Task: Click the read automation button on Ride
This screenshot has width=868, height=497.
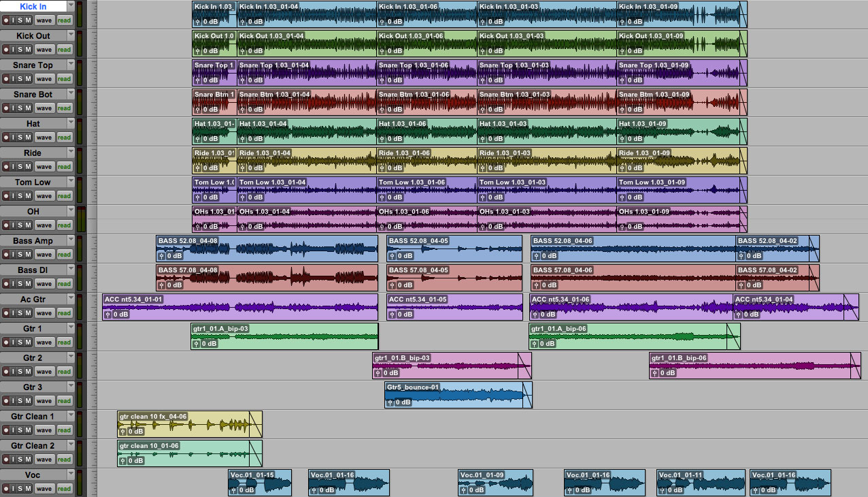Action: 63,166
